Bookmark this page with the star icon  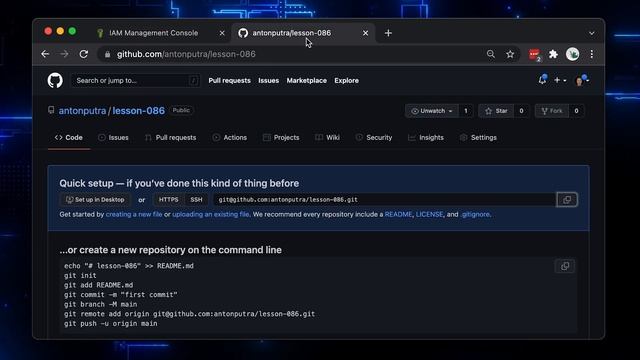pyautogui.click(x=510, y=54)
